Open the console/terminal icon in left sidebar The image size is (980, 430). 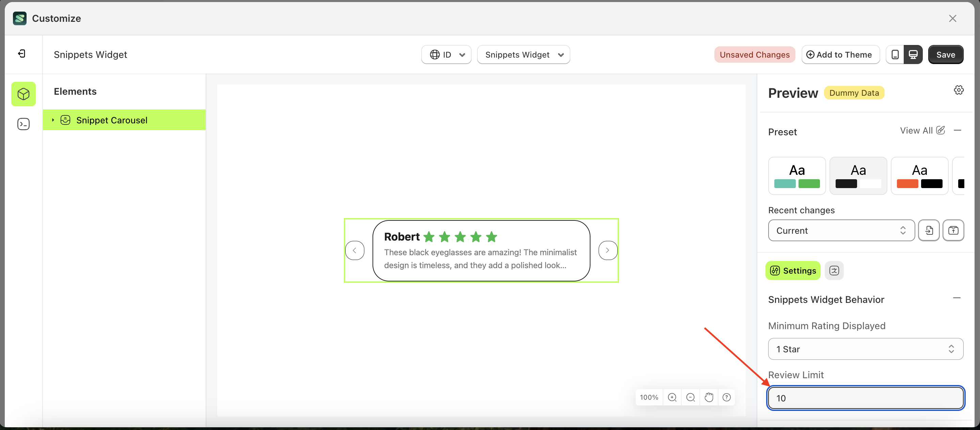[23, 124]
